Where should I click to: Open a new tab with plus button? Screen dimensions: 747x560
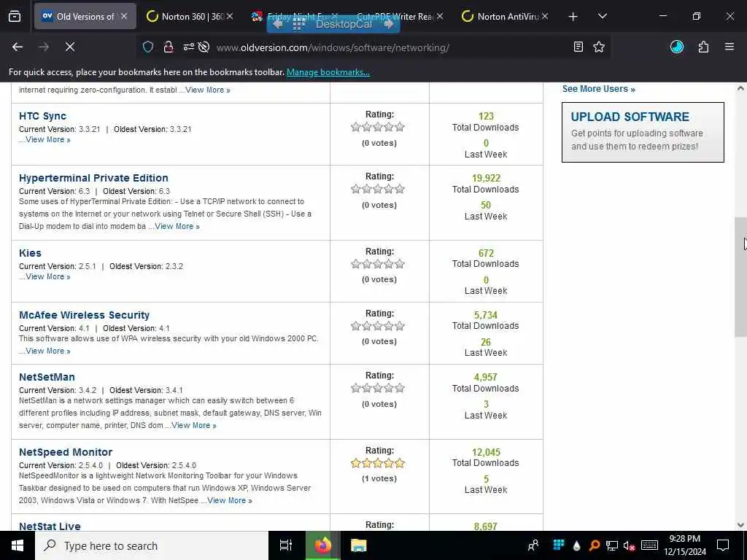click(x=573, y=17)
